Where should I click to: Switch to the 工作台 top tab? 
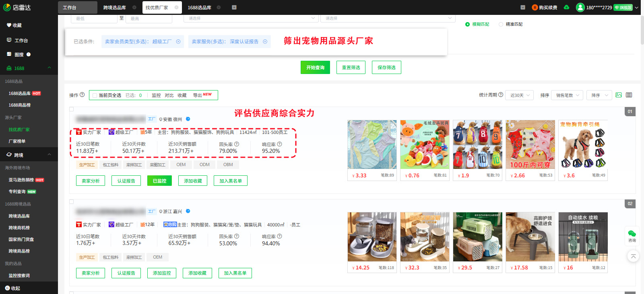[x=77, y=7]
